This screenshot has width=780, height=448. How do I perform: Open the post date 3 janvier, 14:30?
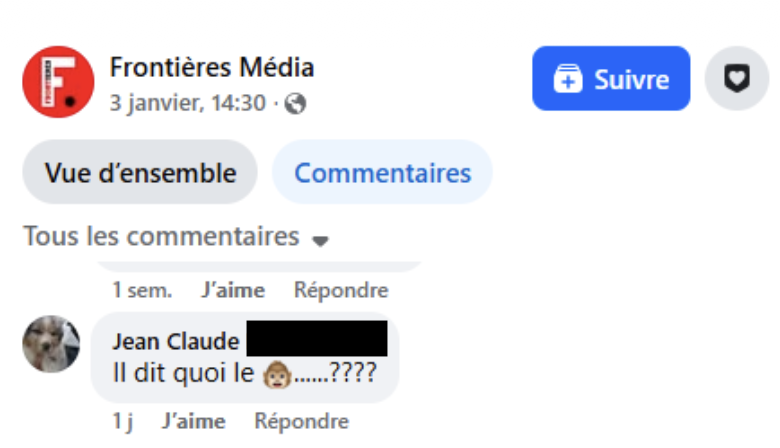point(187,103)
